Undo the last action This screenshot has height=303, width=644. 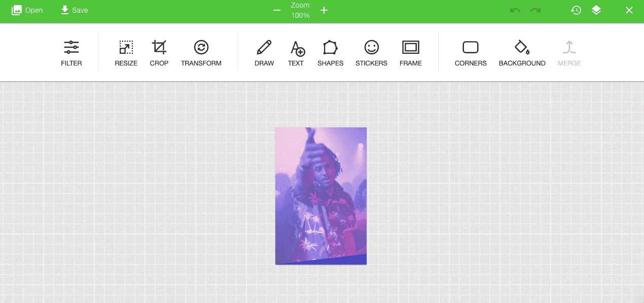515,10
